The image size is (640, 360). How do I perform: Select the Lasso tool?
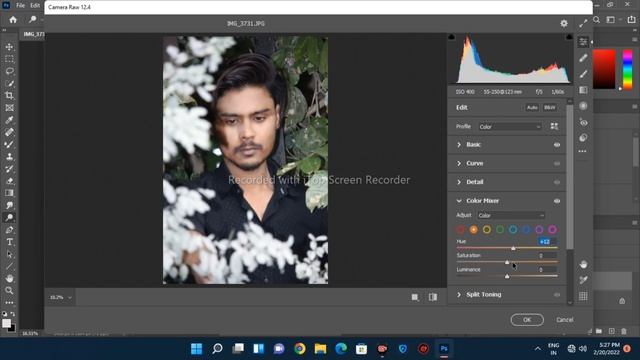point(9,71)
